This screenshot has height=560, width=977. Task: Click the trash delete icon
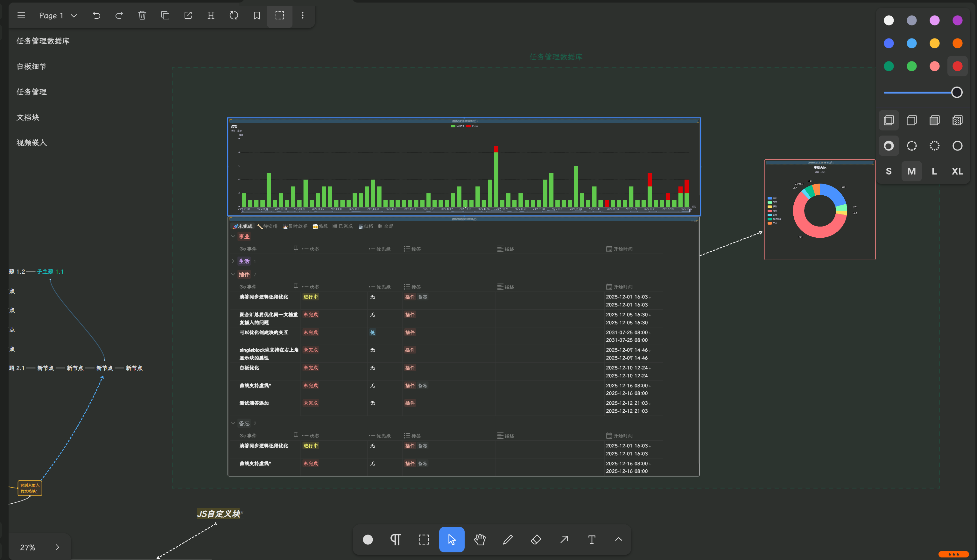(142, 15)
